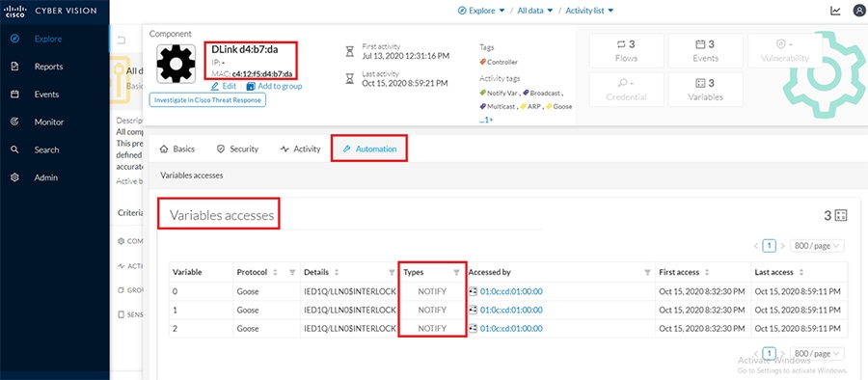
Task: Open the Credential tile
Action: [x=626, y=89]
